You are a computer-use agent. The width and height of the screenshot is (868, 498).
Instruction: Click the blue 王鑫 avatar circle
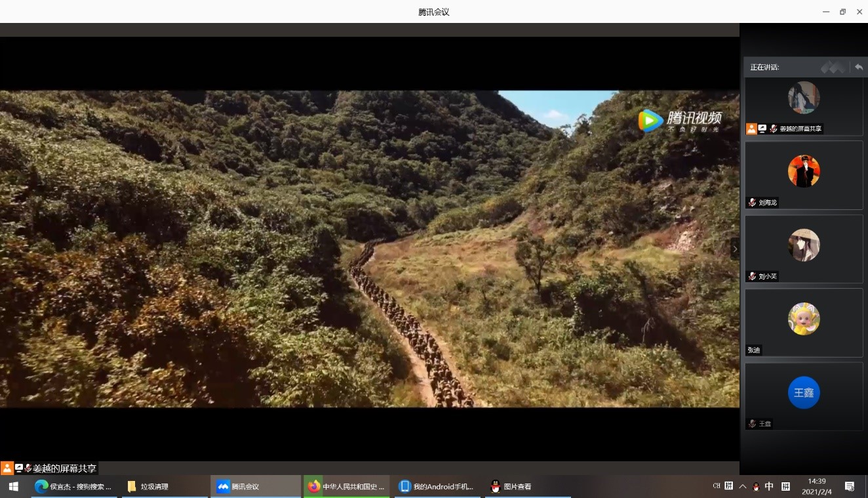click(804, 392)
